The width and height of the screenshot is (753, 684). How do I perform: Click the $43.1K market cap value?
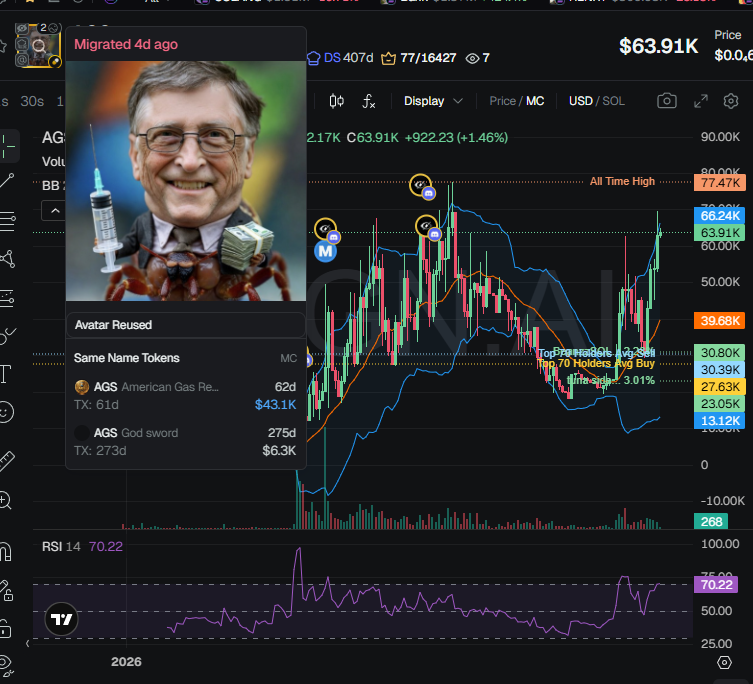[275, 404]
